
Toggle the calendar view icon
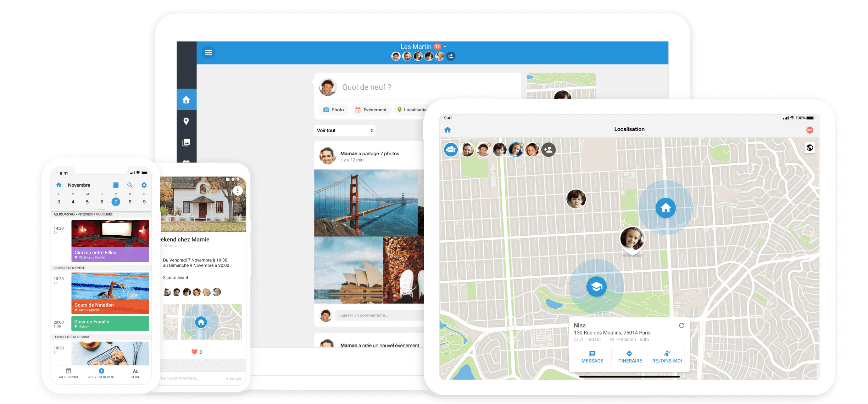click(116, 185)
